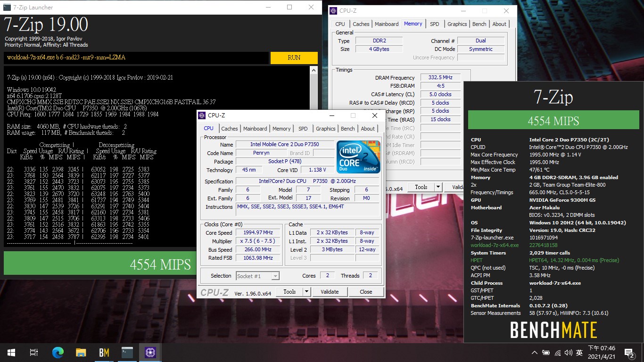
Task: Open network tray icon
Action: pos(558,353)
